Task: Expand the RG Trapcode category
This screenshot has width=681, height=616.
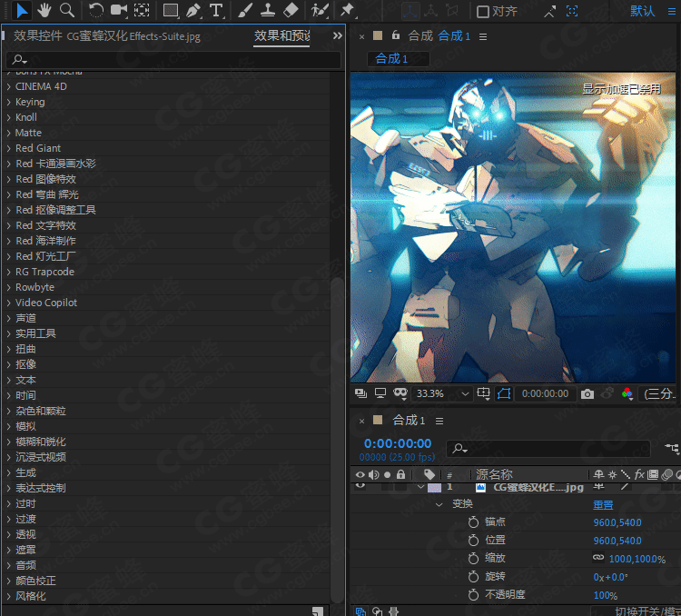Action: pos(9,272)
